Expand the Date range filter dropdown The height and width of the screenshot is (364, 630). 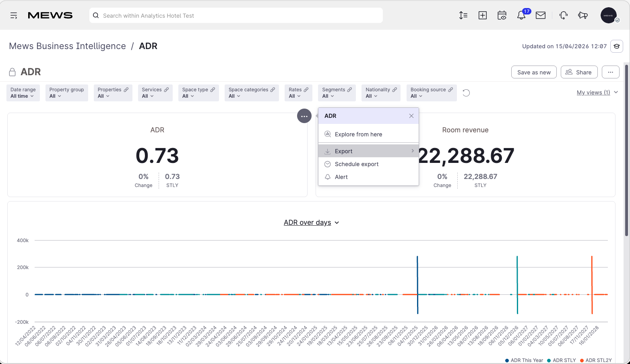tap(23, 93)
